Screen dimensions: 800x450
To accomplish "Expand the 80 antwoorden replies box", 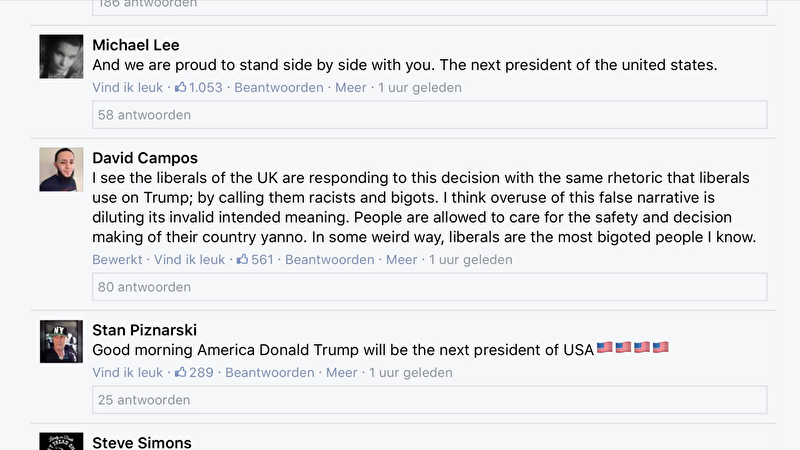I will pyautogui.click(x=430, y=287).
